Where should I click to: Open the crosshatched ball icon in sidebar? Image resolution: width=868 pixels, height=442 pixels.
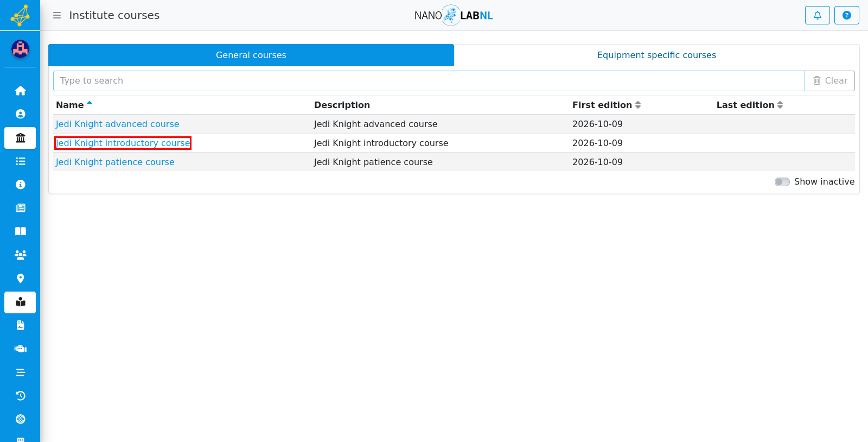click(20, 419)
